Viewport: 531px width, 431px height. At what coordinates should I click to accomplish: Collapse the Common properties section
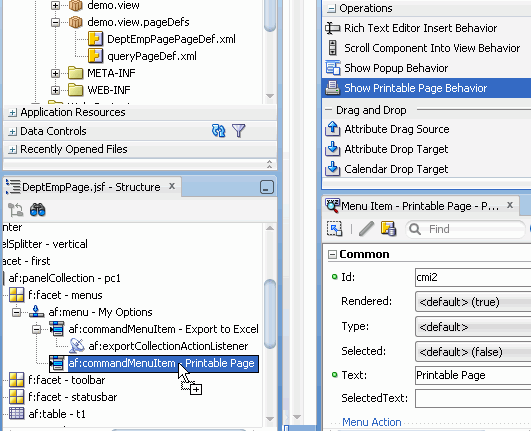(333, 255)
